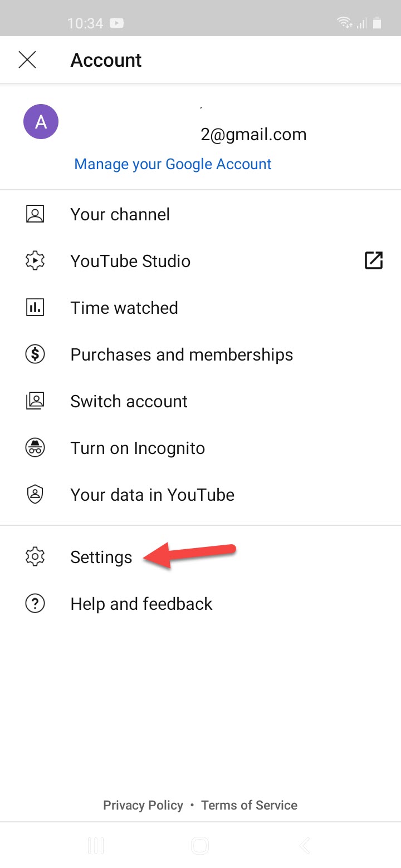Tap the Incognito hat-and-glasses icon
Image resolution: width=401 pixels, height=868 pixels.
[35, 448]
